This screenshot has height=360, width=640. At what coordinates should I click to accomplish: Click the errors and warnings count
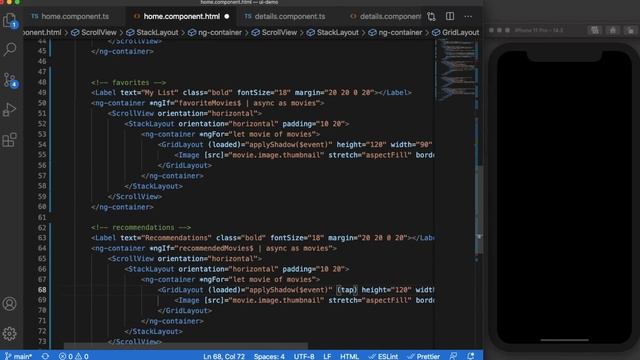pos(73,356)
